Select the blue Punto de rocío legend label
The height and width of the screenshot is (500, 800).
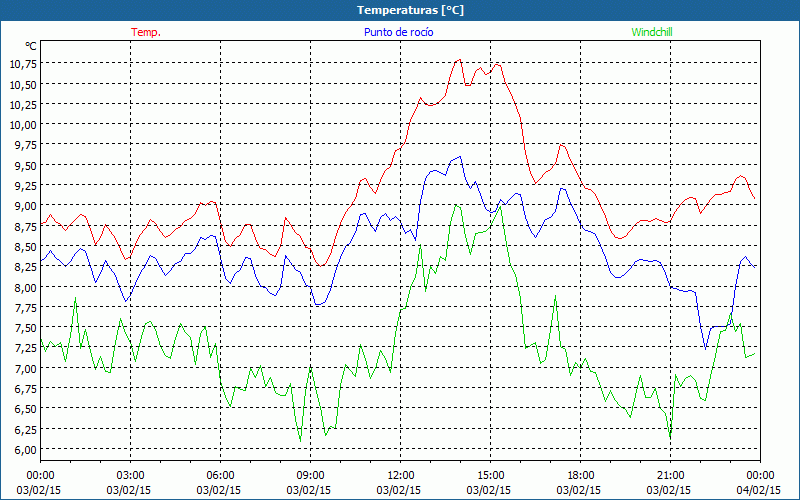click(x=398, y=32)
